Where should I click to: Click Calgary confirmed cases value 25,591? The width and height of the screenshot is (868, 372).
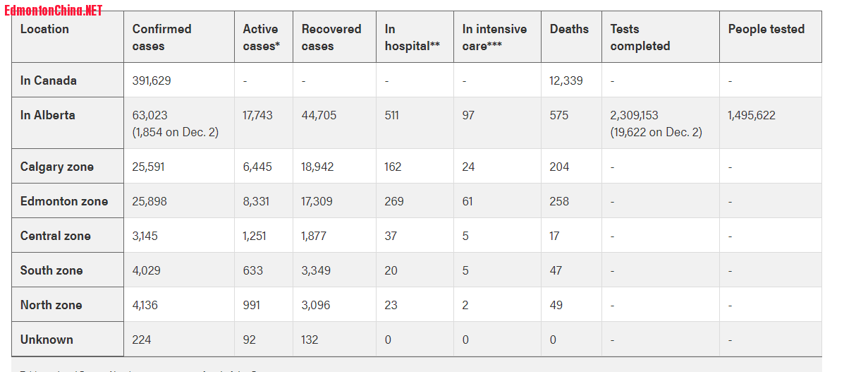pos(149,167)
